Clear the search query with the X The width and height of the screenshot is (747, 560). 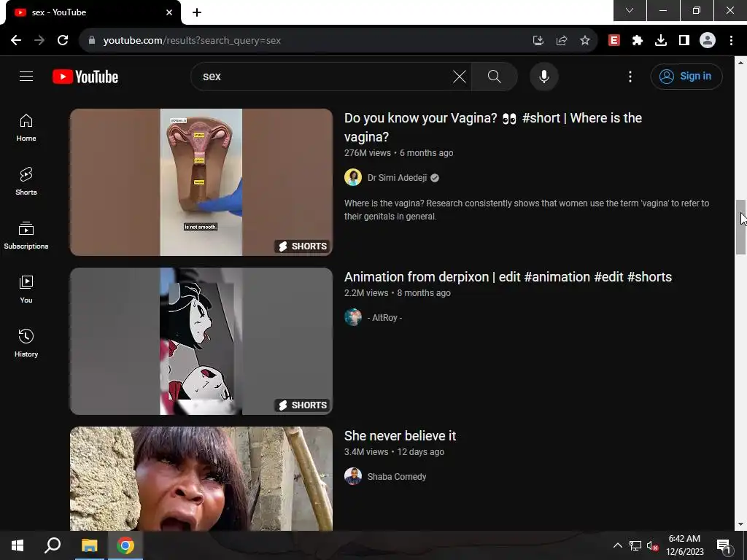pos(460,76)
